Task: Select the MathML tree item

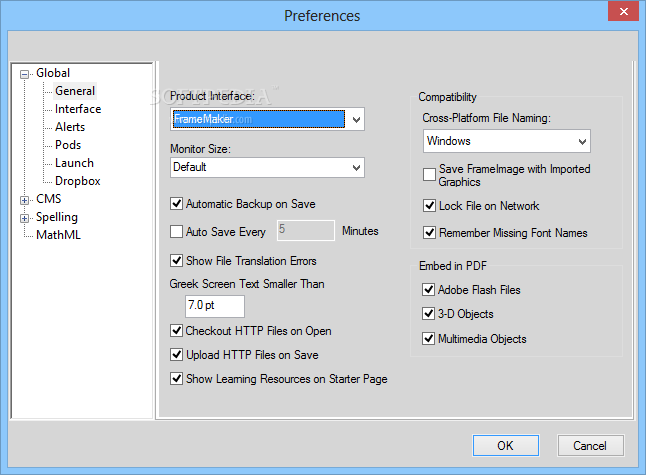Action: coord(59,235)
